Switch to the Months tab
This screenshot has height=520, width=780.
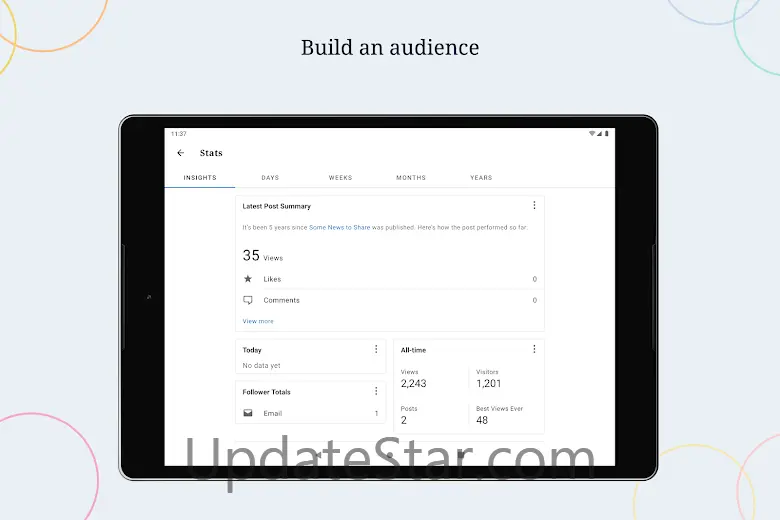[411, 178]
